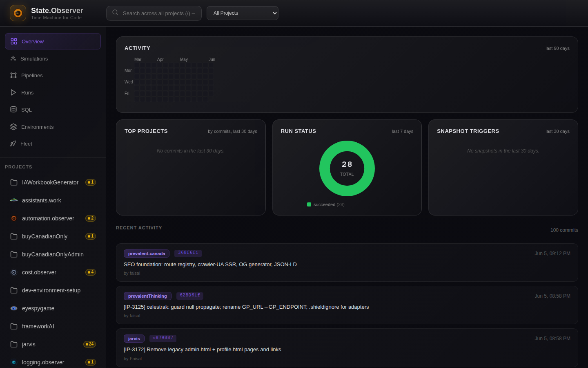Click the jarvis tag in recent activity
The width and height of the screenshot is (588, 368).
coord(134,339)
